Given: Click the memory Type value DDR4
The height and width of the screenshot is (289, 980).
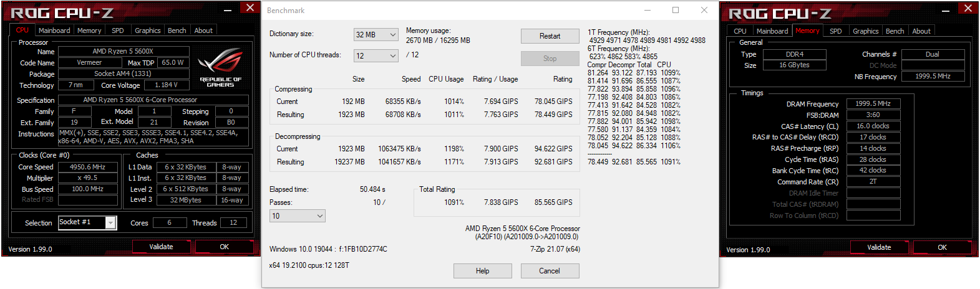Looking at the screenshot, I should 795,54.
